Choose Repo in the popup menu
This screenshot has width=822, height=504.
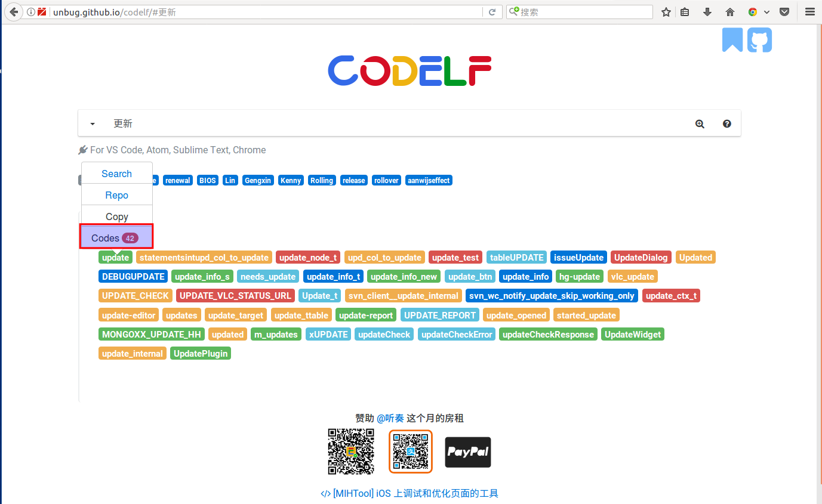[x=117, y=195]
